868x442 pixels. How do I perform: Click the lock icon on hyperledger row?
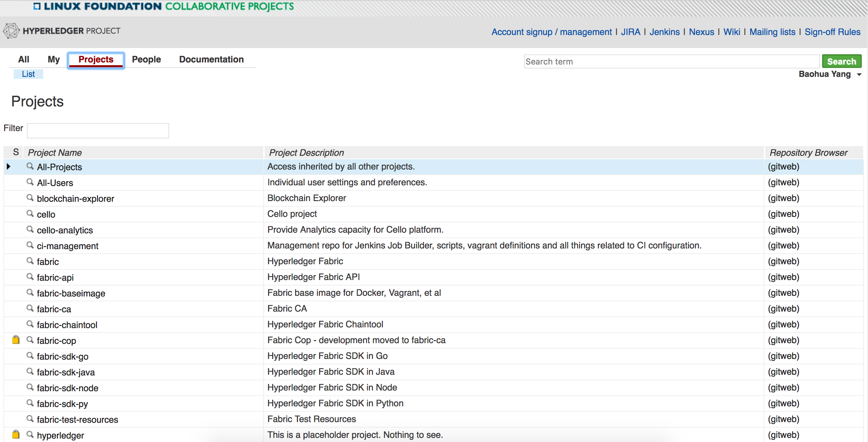(16, 434)
